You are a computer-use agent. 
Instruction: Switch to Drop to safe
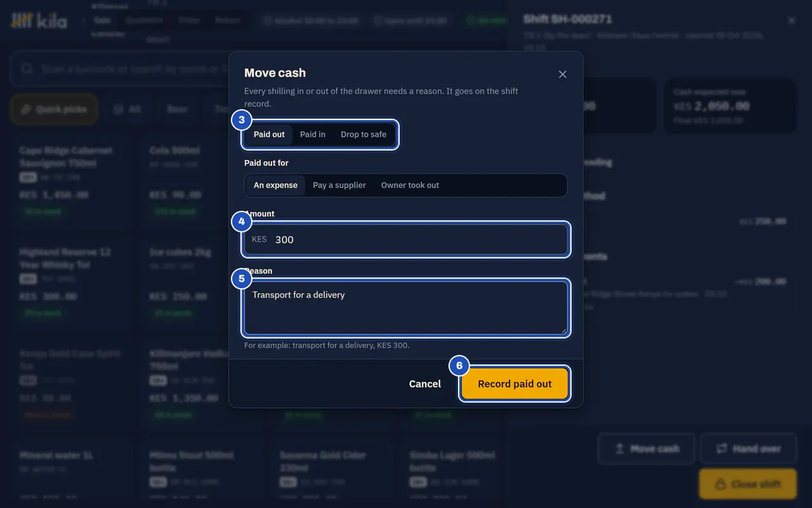tap(363, 135)
